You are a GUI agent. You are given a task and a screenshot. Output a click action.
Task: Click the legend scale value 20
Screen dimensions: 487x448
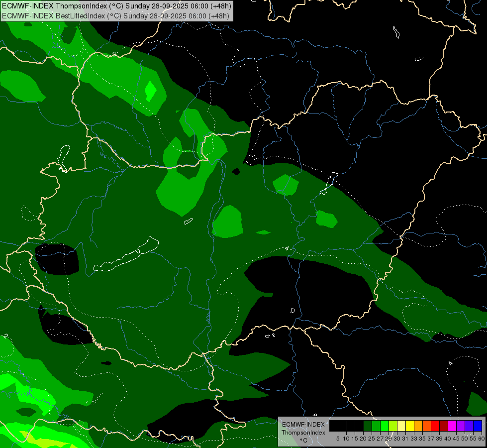coord(364,439)
